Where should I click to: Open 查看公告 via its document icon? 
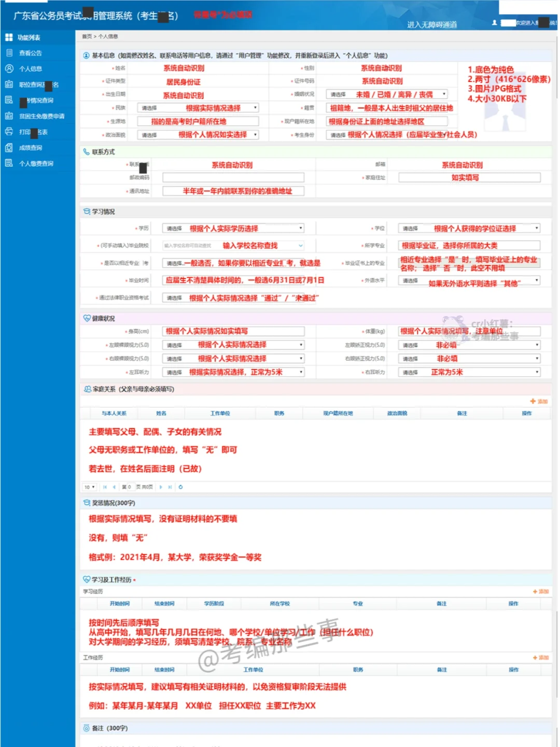pos(9,53)
